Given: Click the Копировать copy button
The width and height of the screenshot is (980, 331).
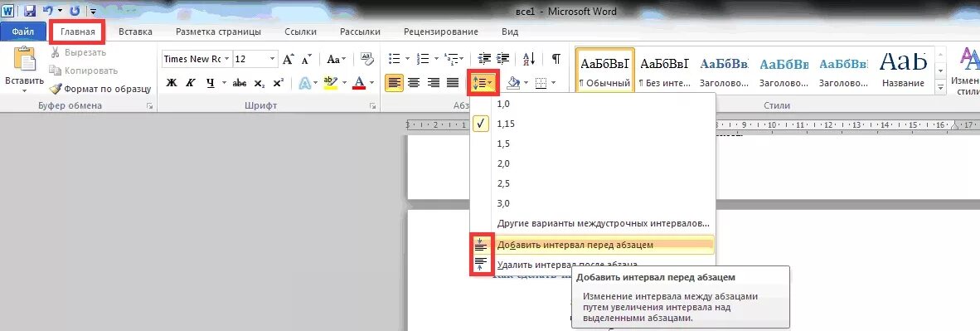Looking at the screenshot, I should (x=83, y=71).
